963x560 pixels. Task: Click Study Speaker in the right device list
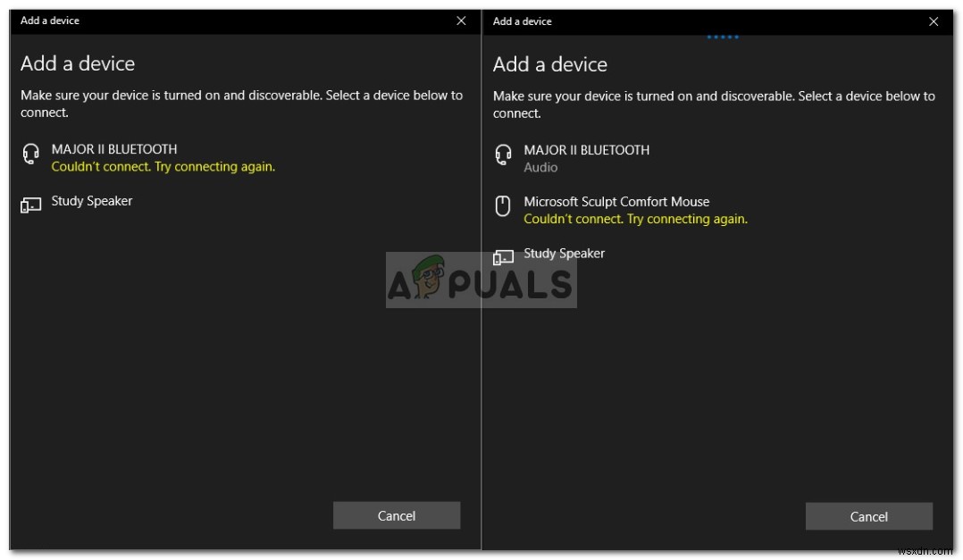point(563,253)
